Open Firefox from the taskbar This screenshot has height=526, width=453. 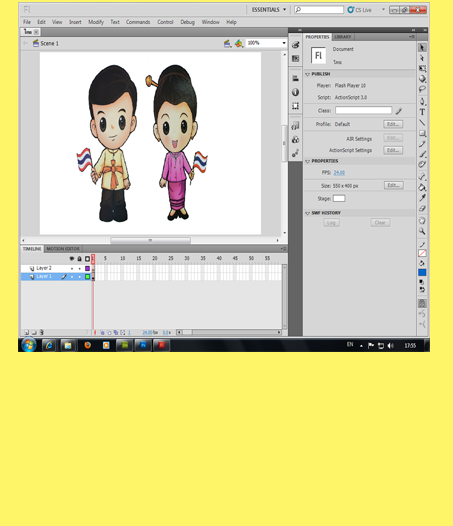coord(88,345)
